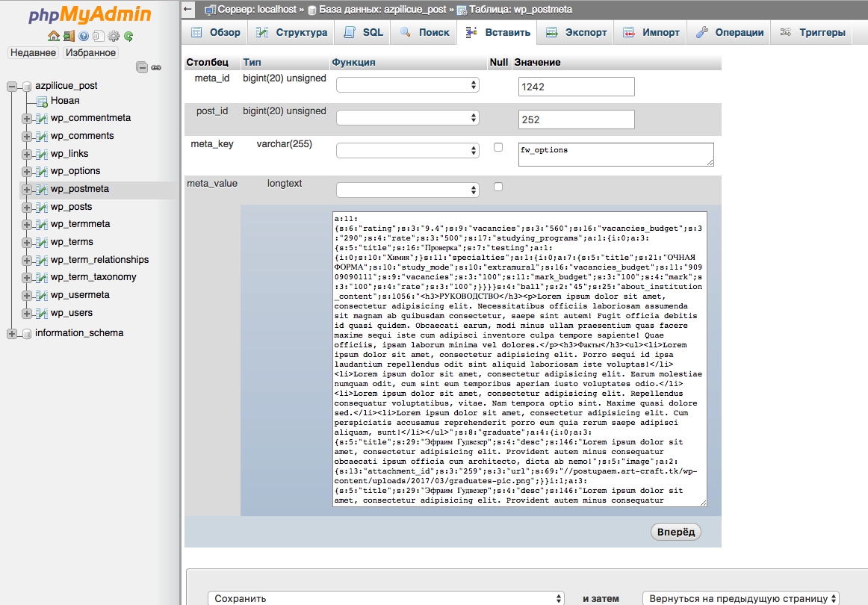The image size is (868, 605).
Task: Click the green reload navigation icon
Action: coord(128,36)
